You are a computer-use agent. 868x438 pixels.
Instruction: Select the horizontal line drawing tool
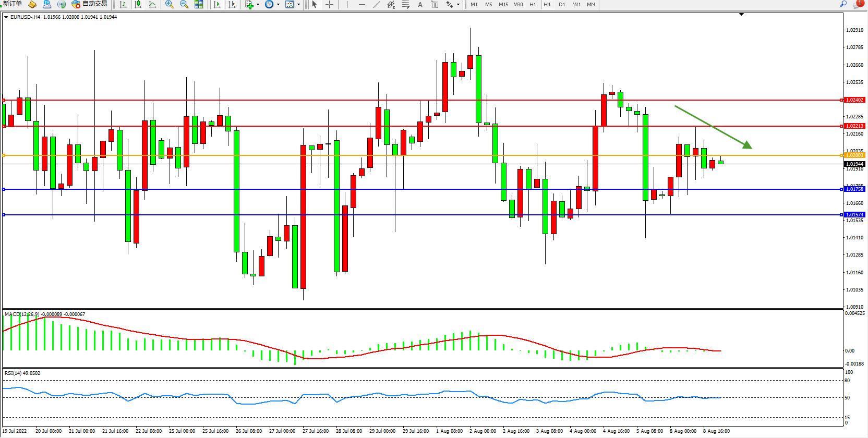click(362, 4)
